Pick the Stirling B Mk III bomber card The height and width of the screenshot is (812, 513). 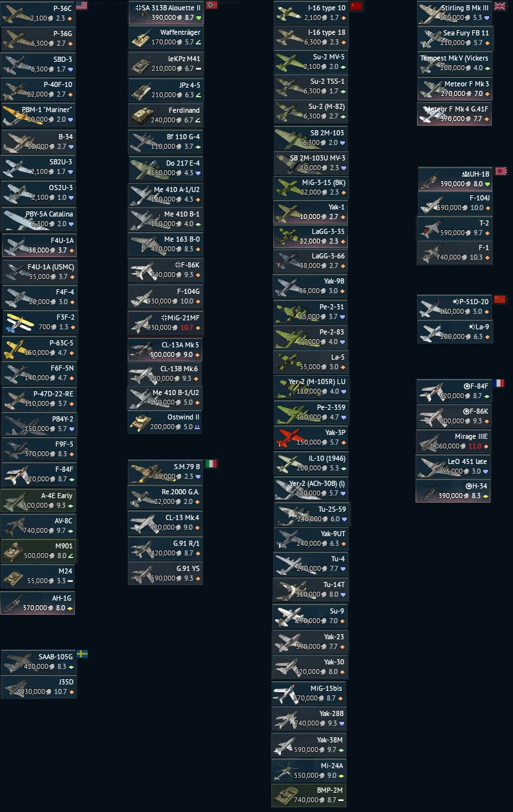(x=454, y=13)
